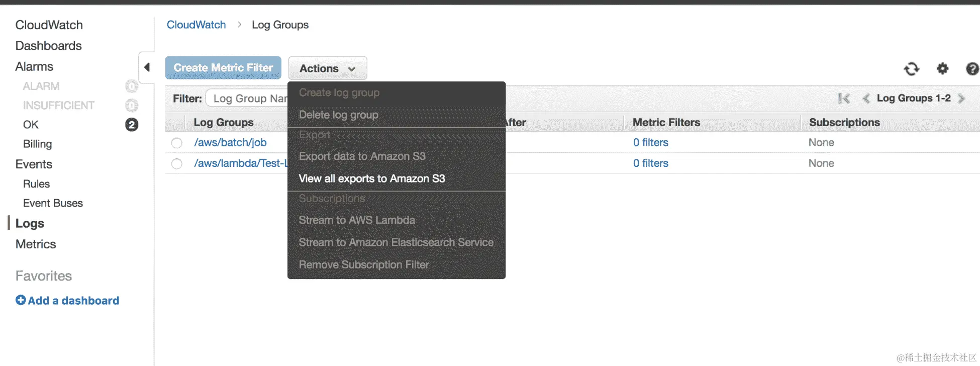Open Events in the sidebar
This screenshot has height=366, width=980.
coord(34,164)
